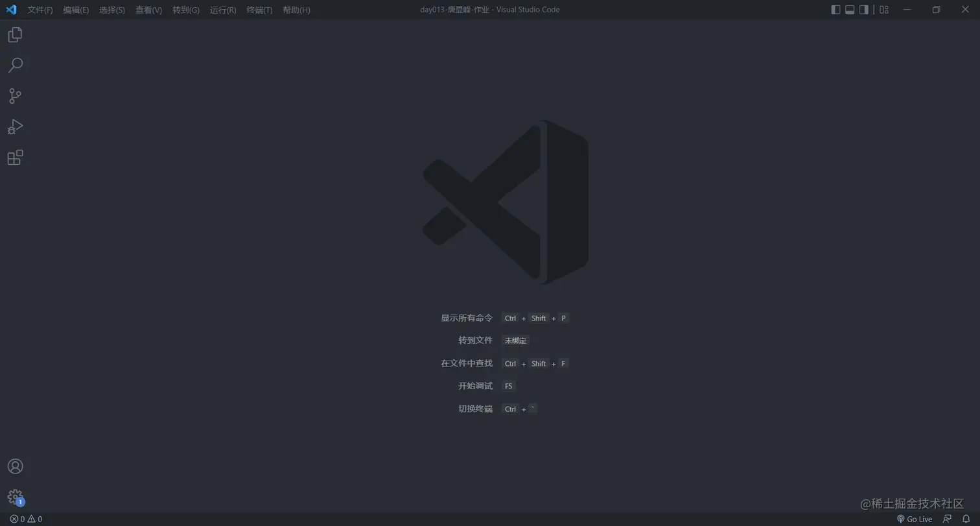Image resolution: width=980 pixels, height=526 pixels.
Task: Open the 运行(R) menu
Action: click(x=223, y=10)
